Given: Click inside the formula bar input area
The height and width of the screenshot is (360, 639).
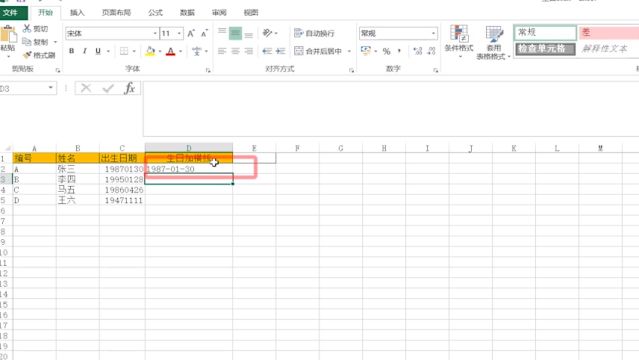Looking at the screenshot, I should pyautogui.click(x=391, y=108).
